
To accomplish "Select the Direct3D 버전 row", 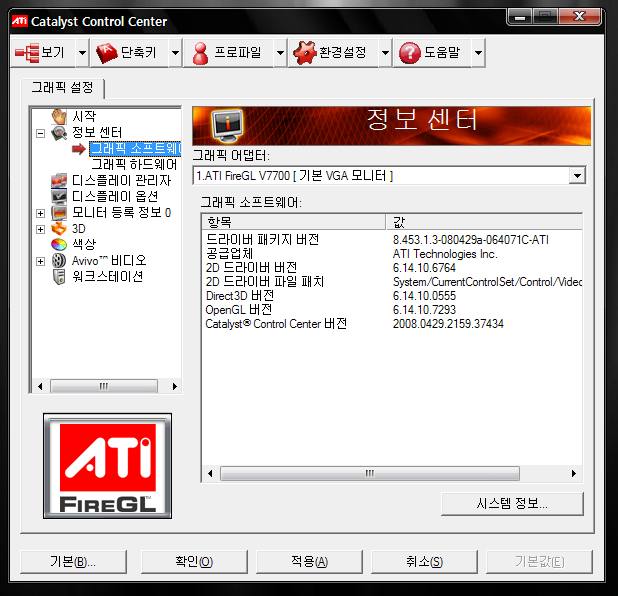I will coord(392,296).
